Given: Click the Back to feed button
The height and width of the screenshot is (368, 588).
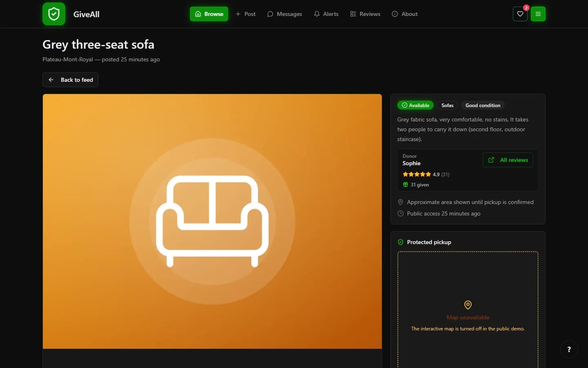Looking at the screenshot, I should pos(70,80).
